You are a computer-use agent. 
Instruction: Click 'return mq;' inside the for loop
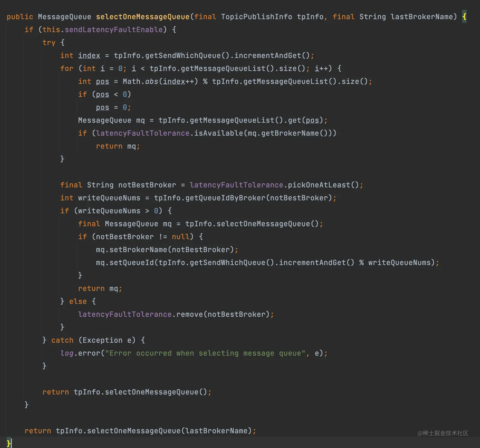pos(118,146)
